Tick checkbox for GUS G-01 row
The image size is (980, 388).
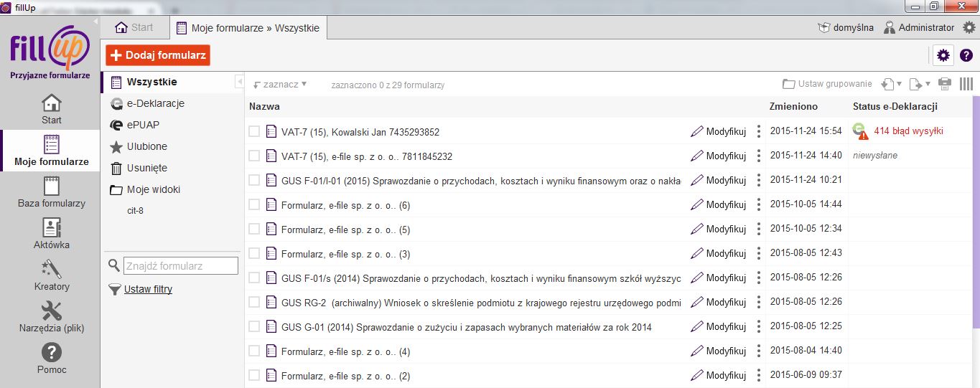point(254,326)
